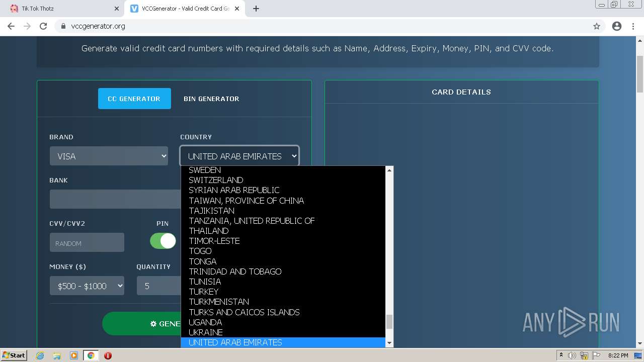
Task: Open the media player taskbar icon
Action: [x=74, y=355]
